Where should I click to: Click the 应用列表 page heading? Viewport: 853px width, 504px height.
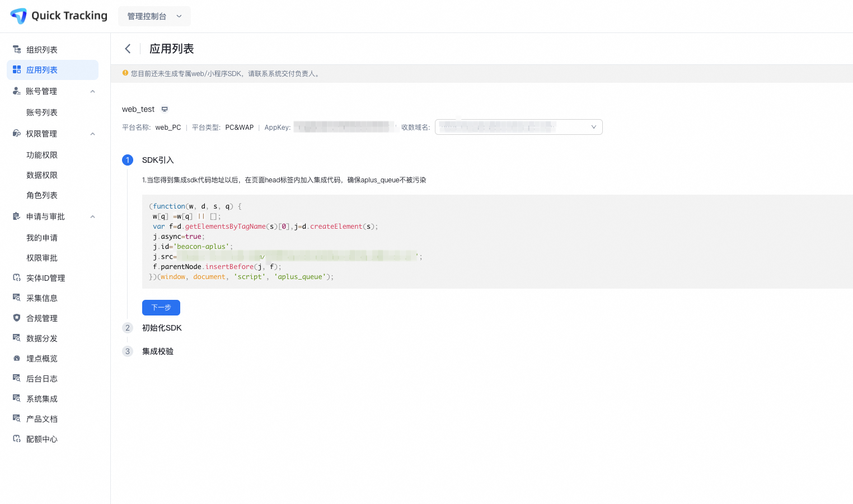(x=172, y=49)
